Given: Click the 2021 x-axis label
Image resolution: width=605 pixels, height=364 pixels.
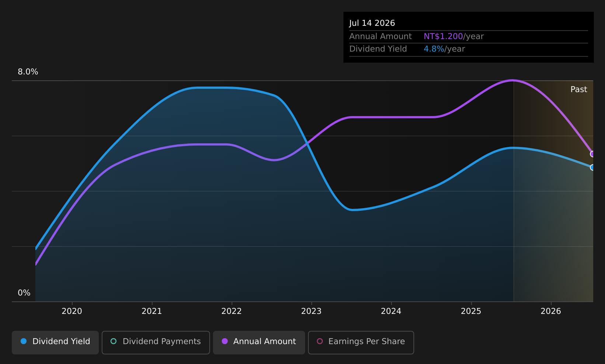Looking at the screenshot, I should click(152, 311).
